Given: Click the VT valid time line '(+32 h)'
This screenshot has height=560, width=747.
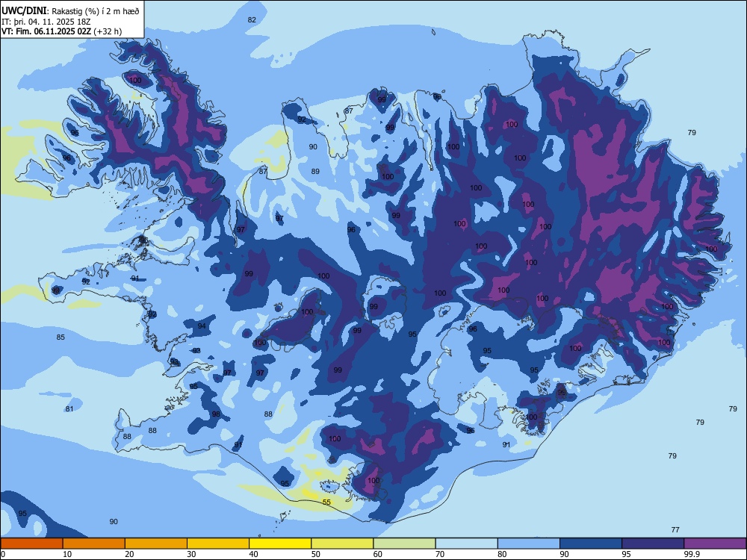Looking at the screenshot, I should tap(61, 31).
